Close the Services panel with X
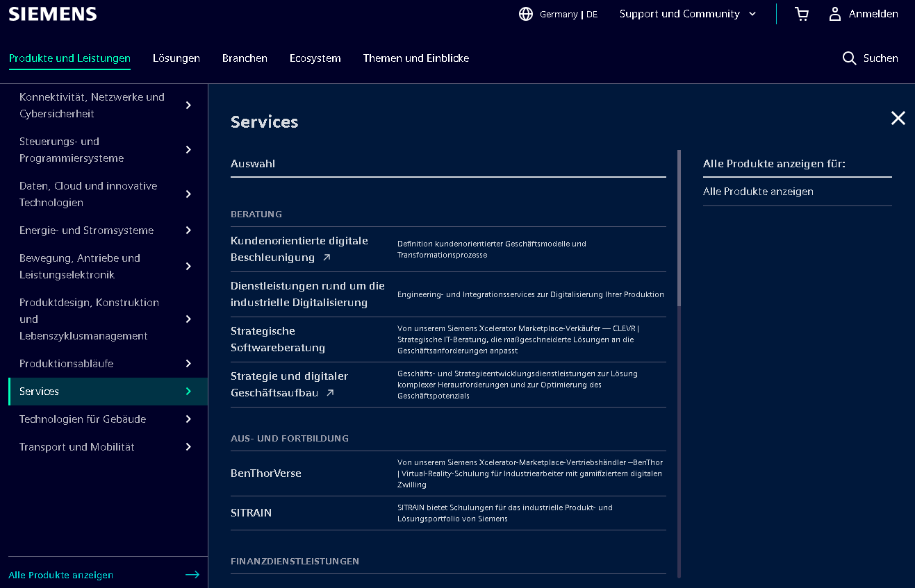This screenshot has width=915, height=588. point(898,118)
